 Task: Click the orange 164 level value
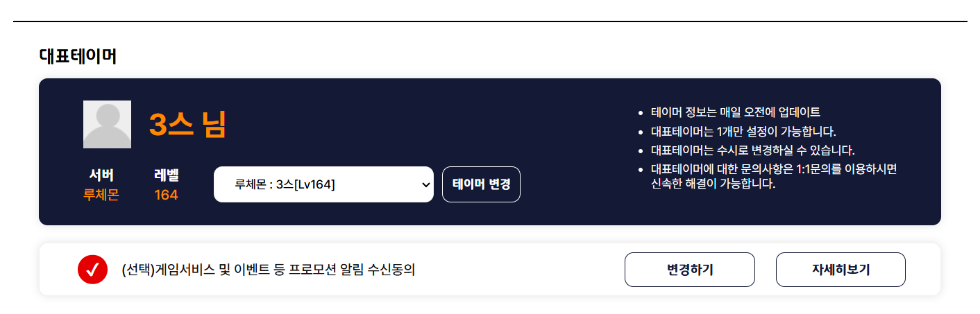pos(167,195)
